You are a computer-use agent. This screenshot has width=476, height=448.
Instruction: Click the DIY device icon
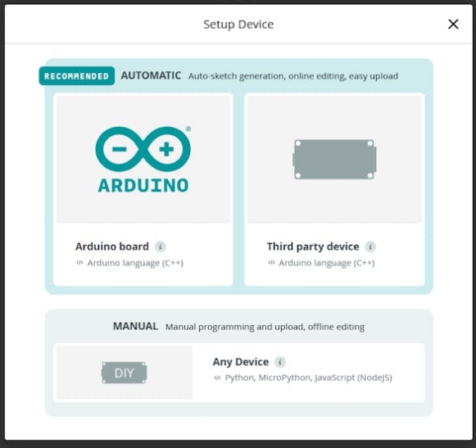[x=125, y=373]
